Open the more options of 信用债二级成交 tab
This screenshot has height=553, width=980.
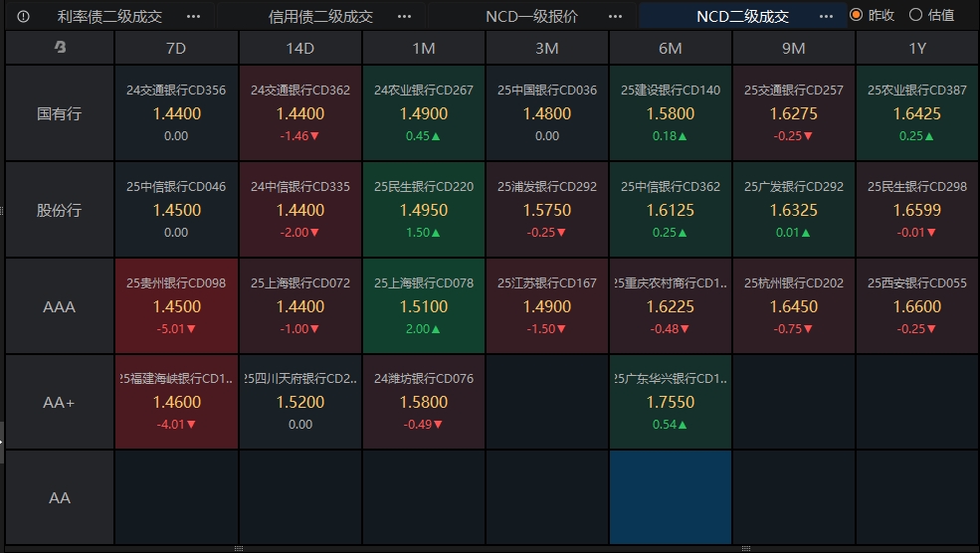click(404, 16)
